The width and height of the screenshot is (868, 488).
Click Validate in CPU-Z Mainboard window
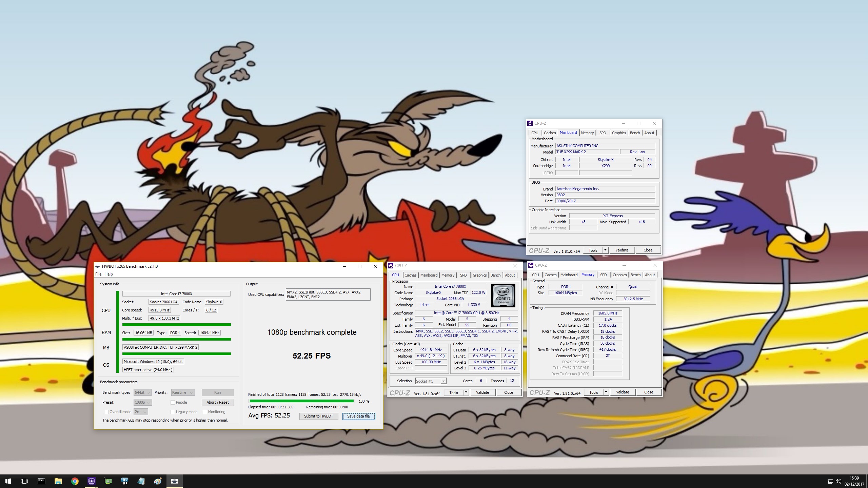[622, 250]
